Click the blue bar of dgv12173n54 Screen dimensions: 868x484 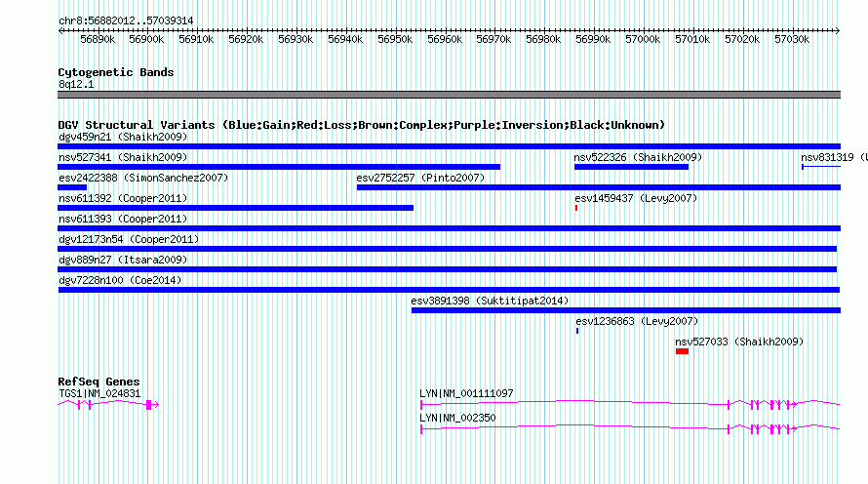(x=448, y=249)
